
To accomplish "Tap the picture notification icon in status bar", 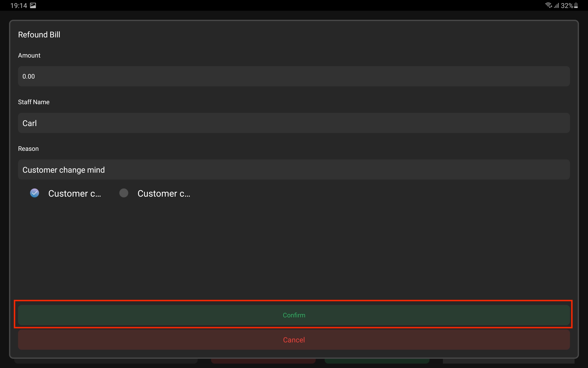I will coord(33,5).
